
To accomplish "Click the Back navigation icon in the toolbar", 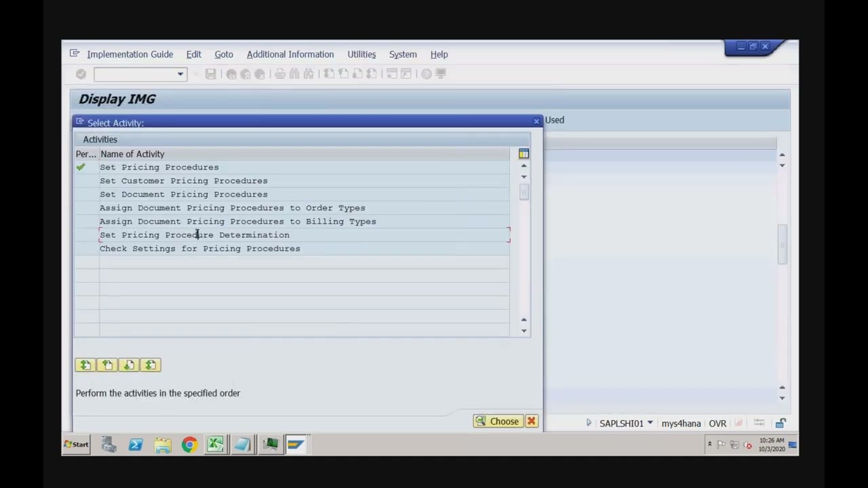I will pyautogui.click(x=231, y=74).
